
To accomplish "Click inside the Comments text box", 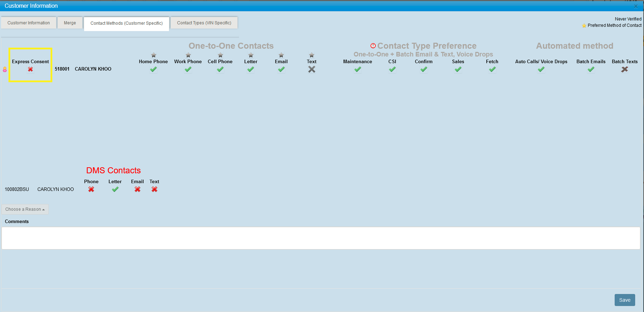I will click(x=321, y=238).
